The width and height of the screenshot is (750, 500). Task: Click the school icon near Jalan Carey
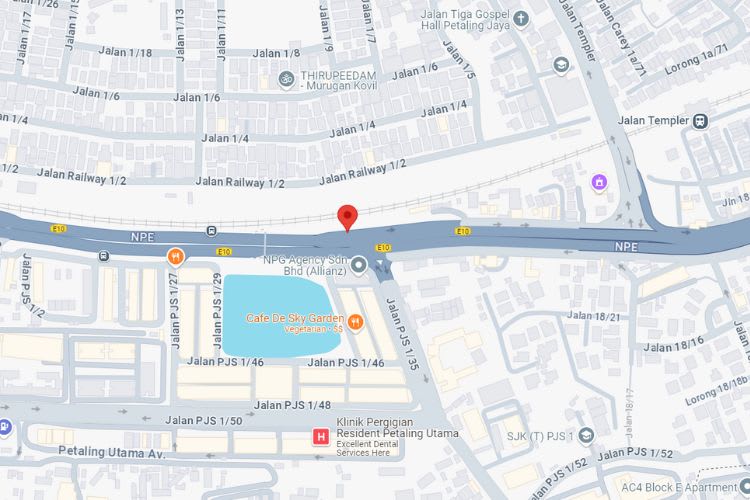tap(561, 65)
